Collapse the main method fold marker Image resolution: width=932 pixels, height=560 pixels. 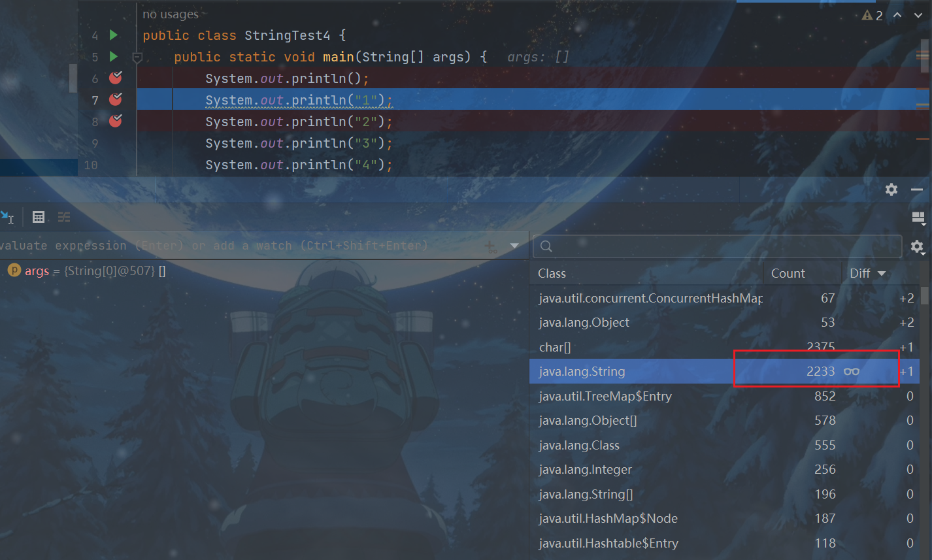[x=137, y=58]
